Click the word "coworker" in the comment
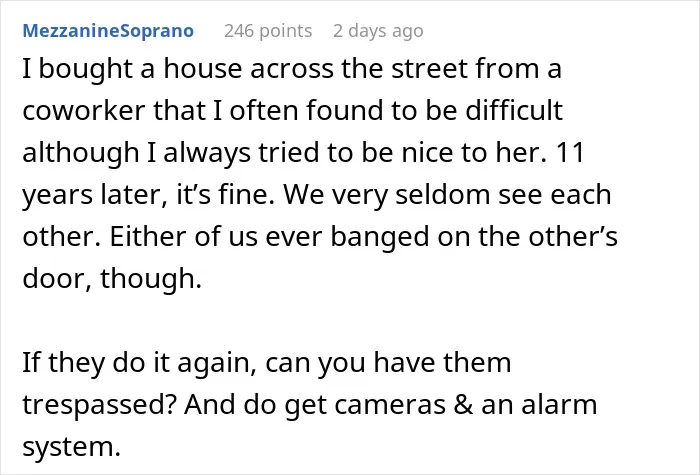 point(83,110)
